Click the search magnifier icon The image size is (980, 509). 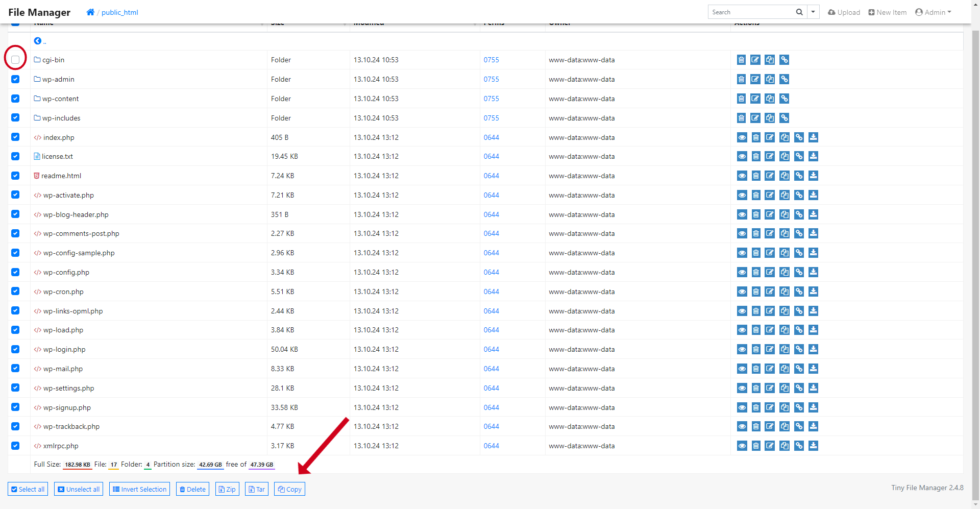(x=799, y=12)
